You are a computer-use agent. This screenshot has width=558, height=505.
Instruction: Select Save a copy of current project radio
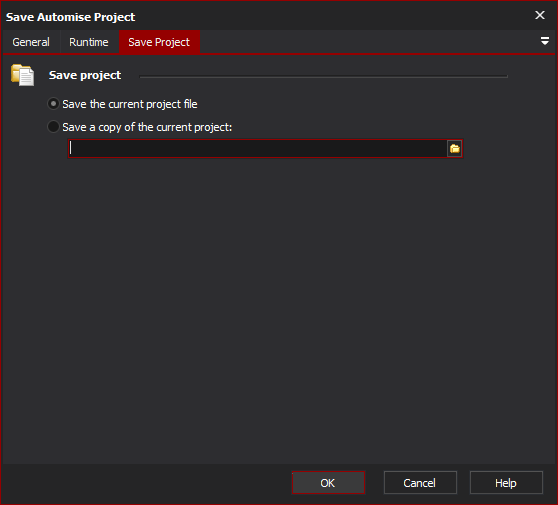[x=53, y=127]
